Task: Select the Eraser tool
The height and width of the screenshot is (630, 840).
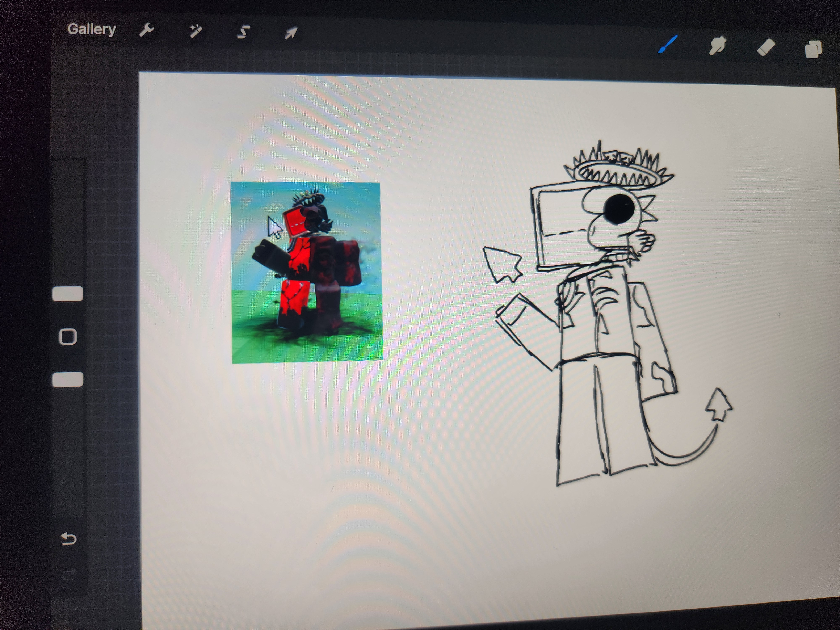Action: point(766,48)
